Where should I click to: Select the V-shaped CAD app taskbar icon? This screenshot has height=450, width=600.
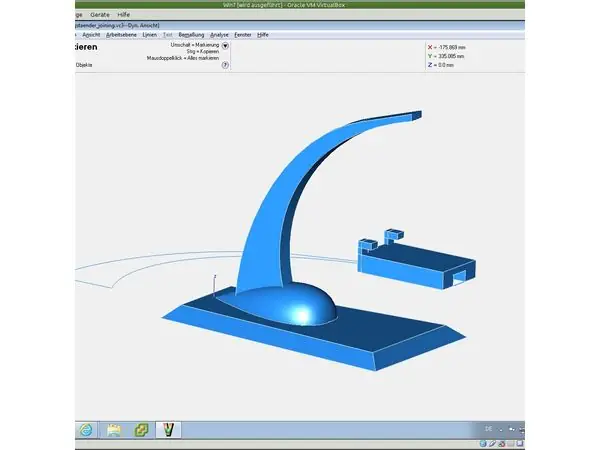pos(168,430)
